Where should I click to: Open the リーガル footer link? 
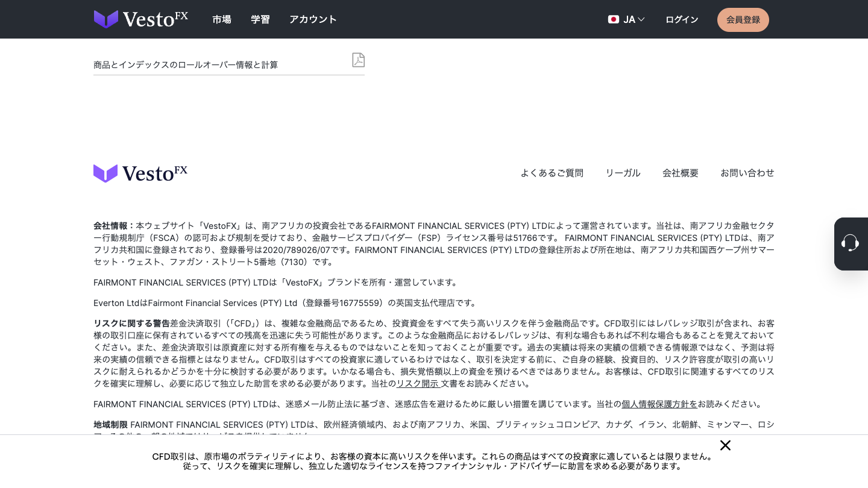tap(623, 173)
